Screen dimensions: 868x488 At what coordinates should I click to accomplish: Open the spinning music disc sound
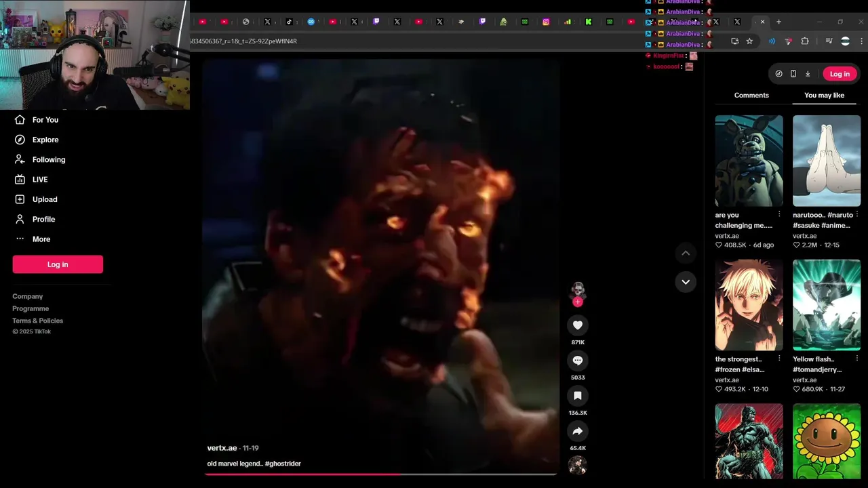click(x=578, y=465)
